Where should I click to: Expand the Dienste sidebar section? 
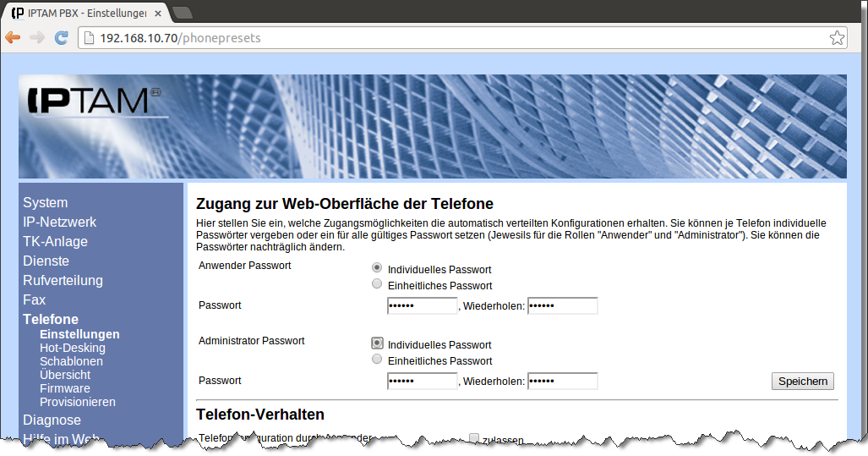[x=46, y=261]
